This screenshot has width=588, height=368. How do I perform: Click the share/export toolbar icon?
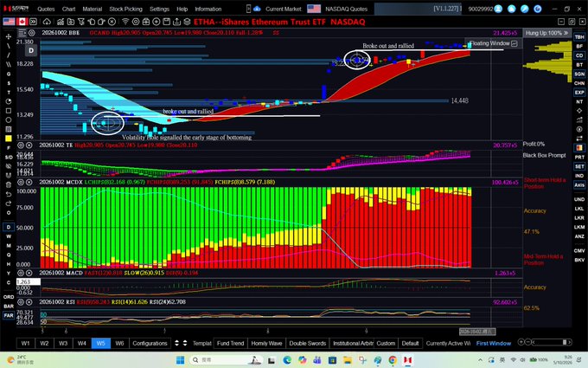coord(176,22)
